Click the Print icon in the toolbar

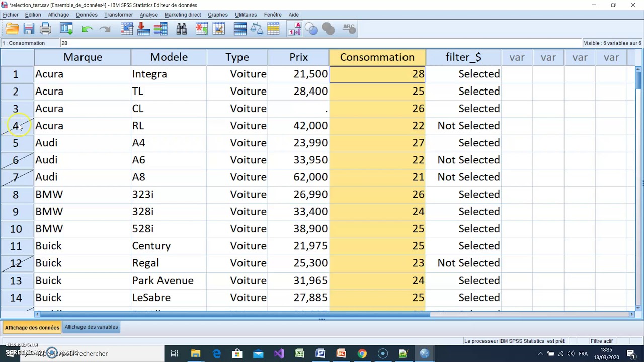(46, 29)
